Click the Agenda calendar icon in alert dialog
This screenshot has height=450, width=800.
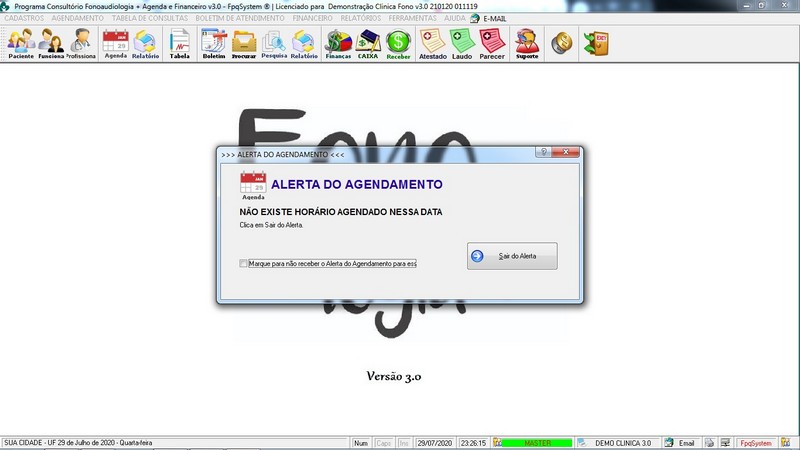tap(253, 185)
